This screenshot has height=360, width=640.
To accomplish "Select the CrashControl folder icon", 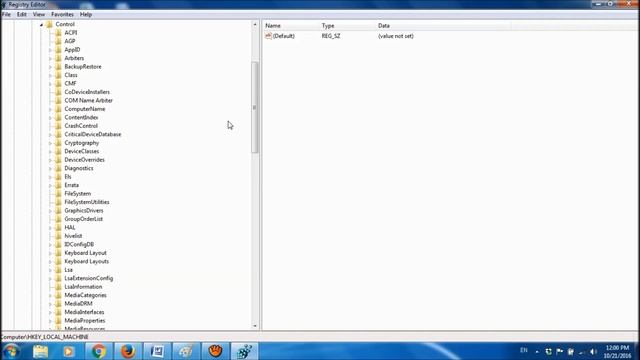I will pos(58,126).
